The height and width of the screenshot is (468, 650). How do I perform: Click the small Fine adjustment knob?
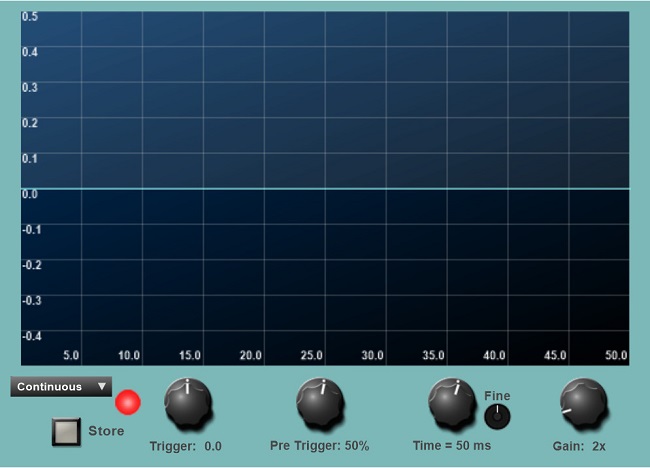pyautogui.click(x=497, y=416)
